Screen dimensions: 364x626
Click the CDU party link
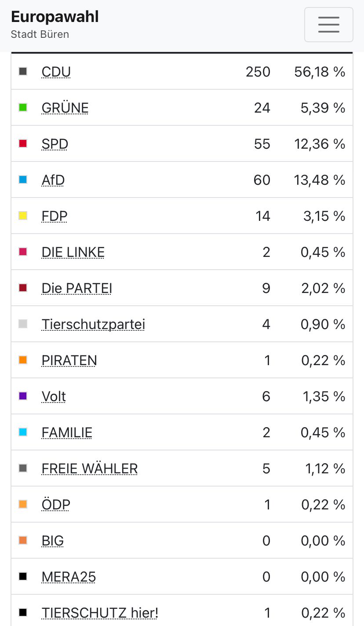coord(56,72)
